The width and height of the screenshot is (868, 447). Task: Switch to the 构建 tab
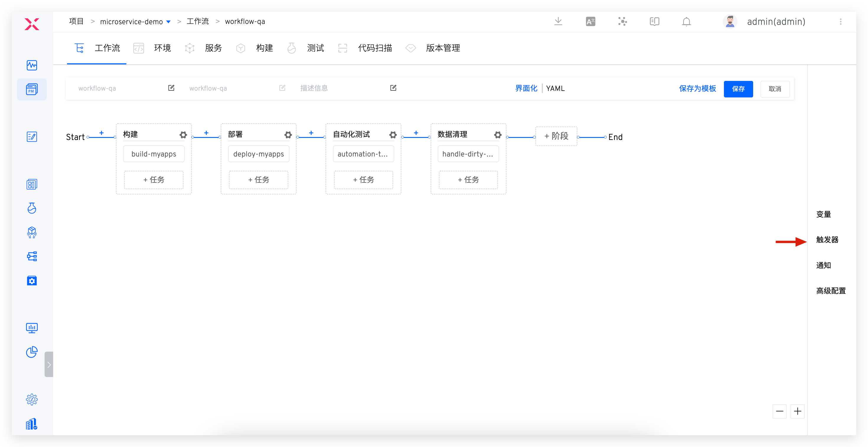tap(254, 48)
